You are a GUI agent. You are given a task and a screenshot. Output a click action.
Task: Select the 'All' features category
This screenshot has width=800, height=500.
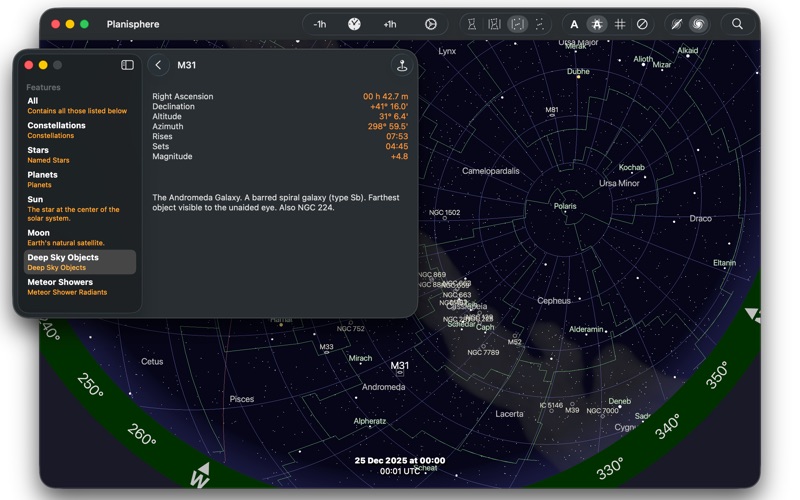tap(80, 106)
